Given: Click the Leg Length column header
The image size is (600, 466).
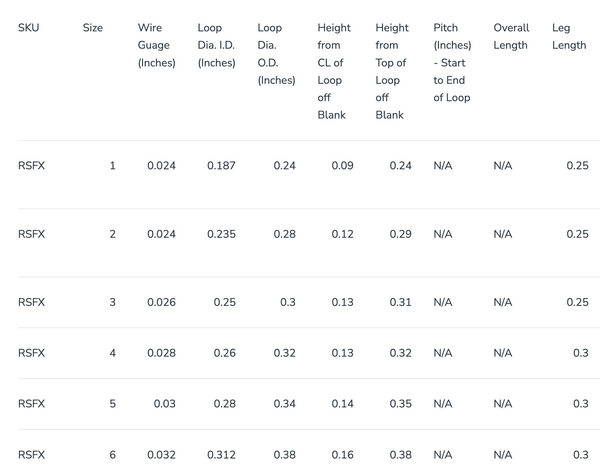Looking at the screenshot, I should pyautogui.click(x=569, y=37).
